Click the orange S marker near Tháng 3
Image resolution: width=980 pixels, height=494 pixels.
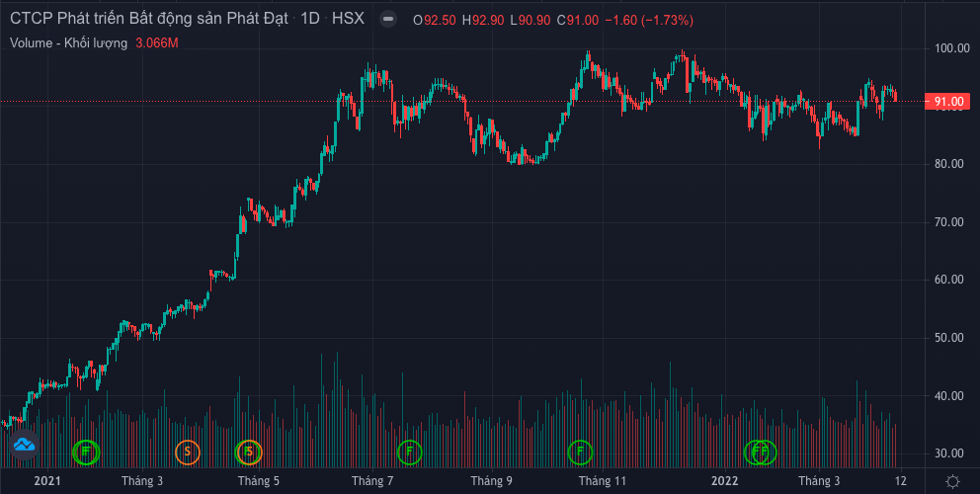point(187,452)
